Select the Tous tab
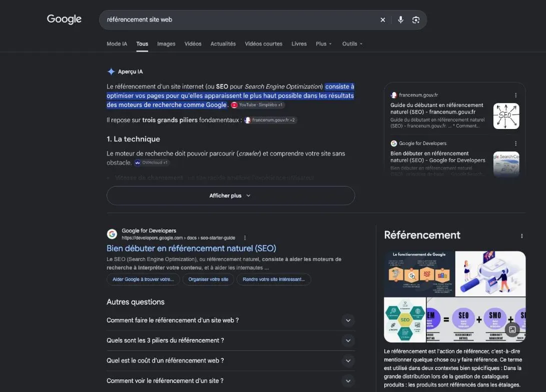 (142, 44)
